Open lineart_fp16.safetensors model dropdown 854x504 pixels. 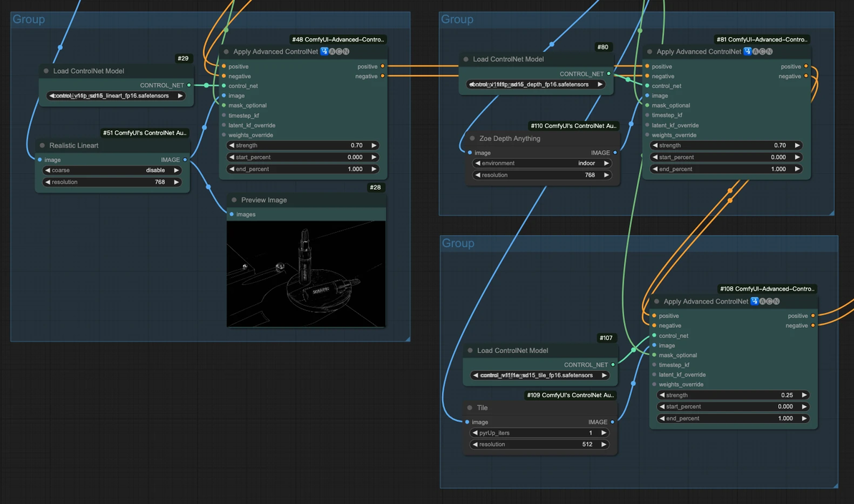[x=116, y=96]
